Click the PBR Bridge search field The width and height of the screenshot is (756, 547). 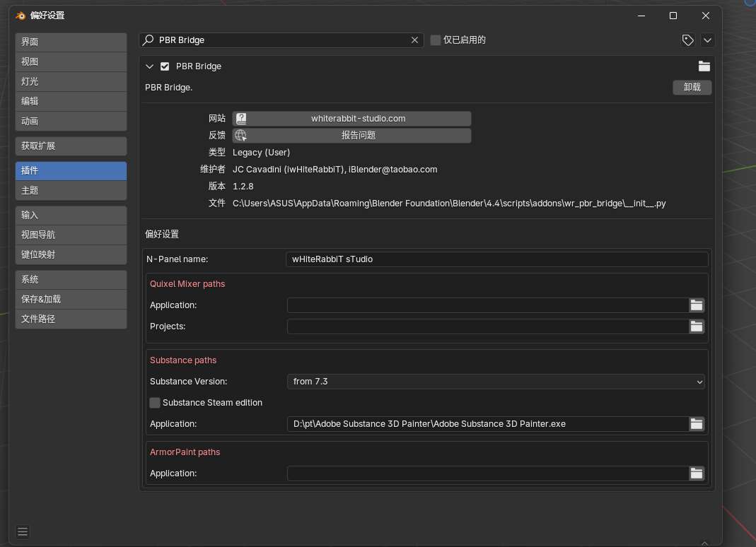281,40
